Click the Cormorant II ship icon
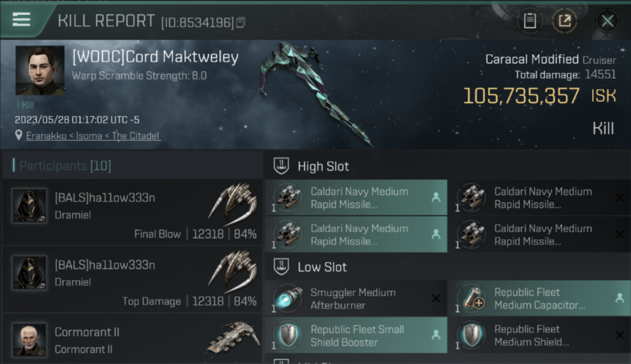631x364 pixels. [233, 337]
